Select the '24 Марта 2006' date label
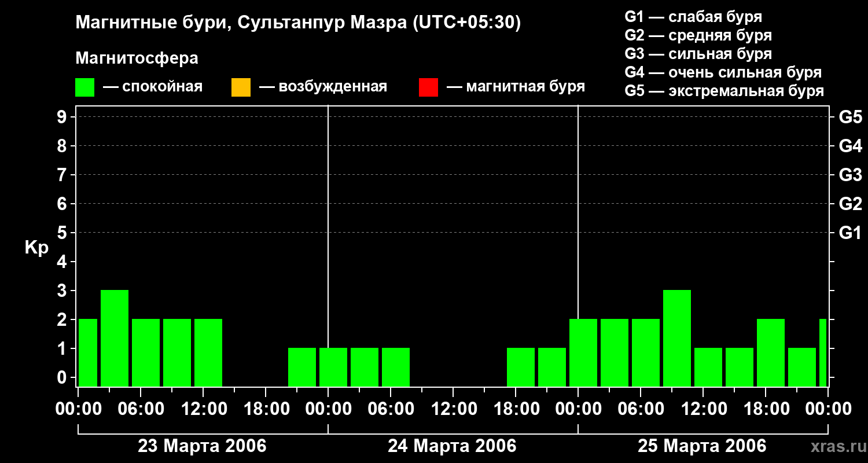 (452, 446)
